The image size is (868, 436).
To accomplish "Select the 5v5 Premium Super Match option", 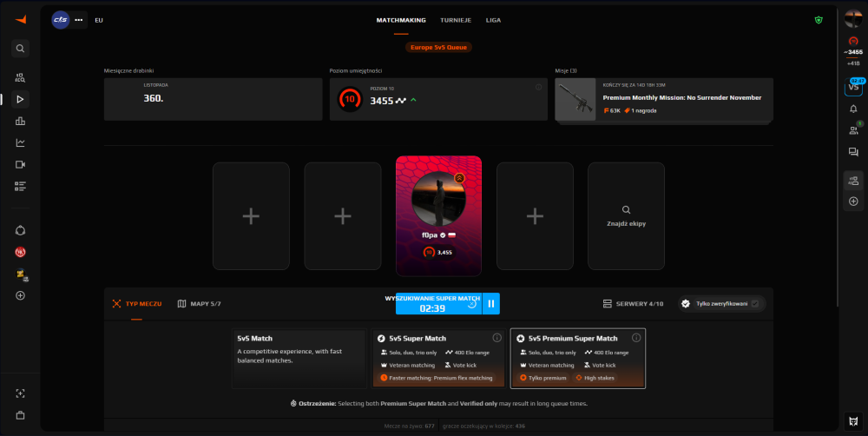I will click(578, 359).
